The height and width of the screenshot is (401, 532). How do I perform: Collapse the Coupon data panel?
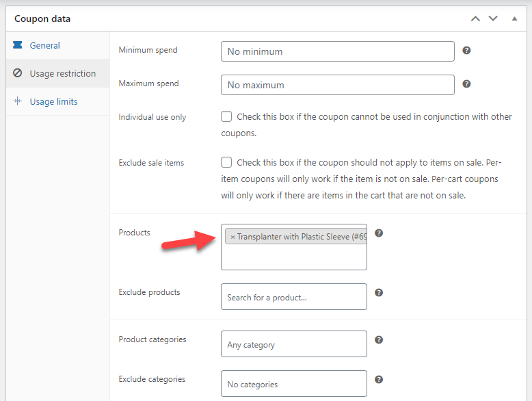(x=514, y=18)
